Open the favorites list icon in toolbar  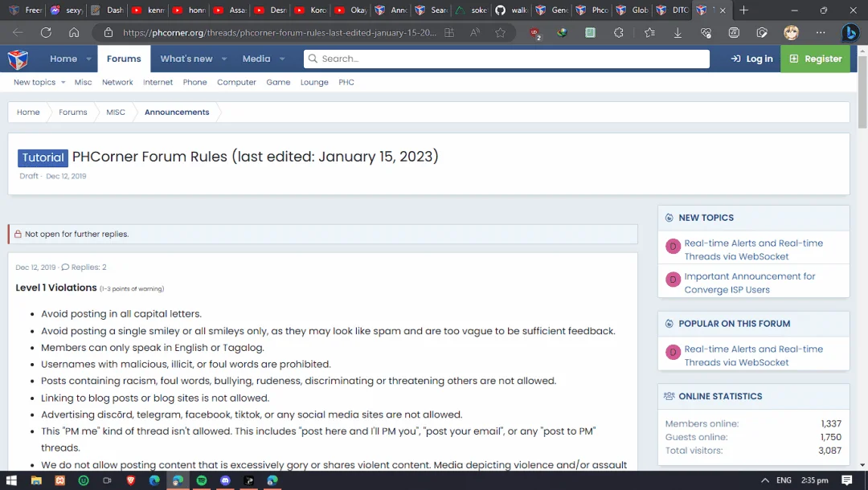point(649,33)
